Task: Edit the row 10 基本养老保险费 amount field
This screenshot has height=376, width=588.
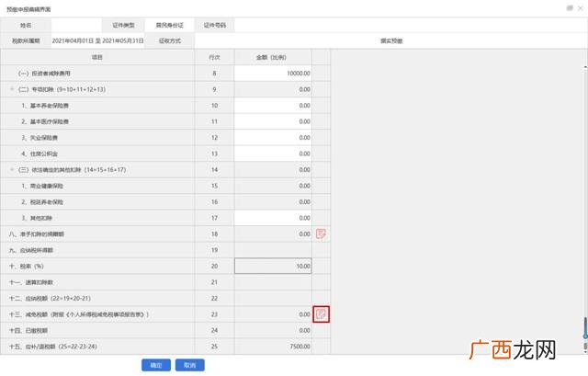Action: coord(273,106)
